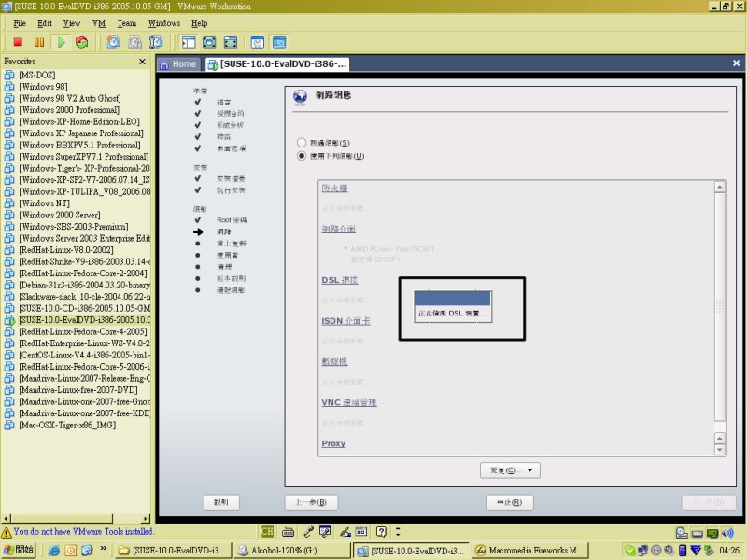
Task: Switch to the Home tab
Action: point(178,64)
